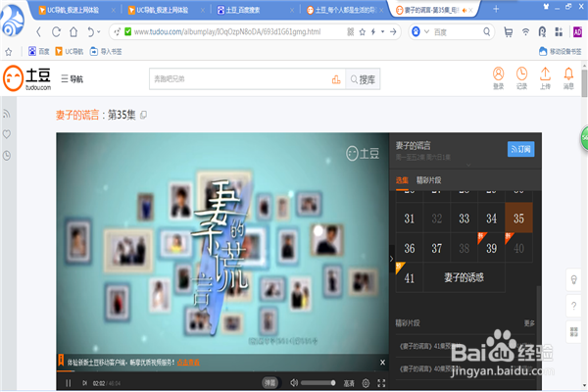
Task: Click the Tudou site search input
Action: click(x=239, y=79)
